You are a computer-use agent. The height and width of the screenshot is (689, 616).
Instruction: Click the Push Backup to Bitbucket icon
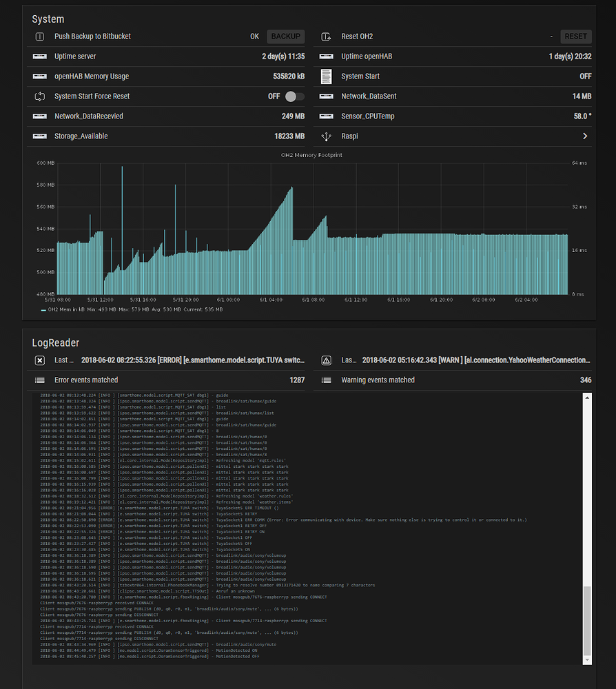pos(39,36)
